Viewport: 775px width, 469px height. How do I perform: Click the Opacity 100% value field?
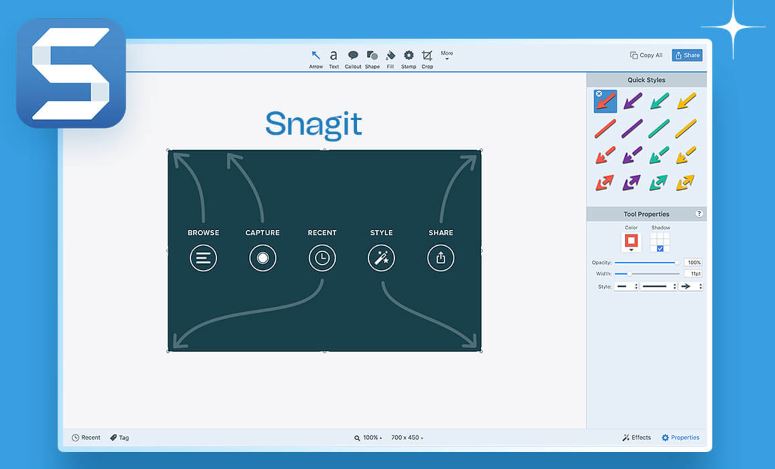pyautogui.click(x=693, y=262)
